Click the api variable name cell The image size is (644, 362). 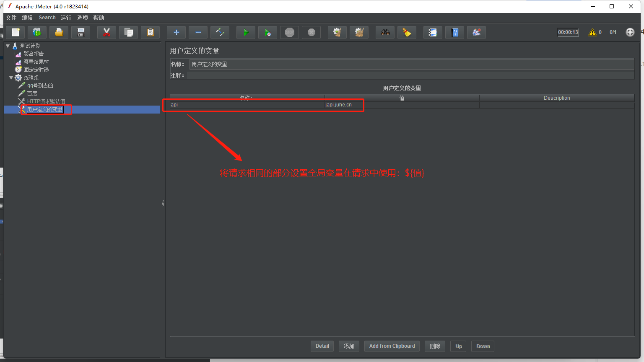point(247,105)
